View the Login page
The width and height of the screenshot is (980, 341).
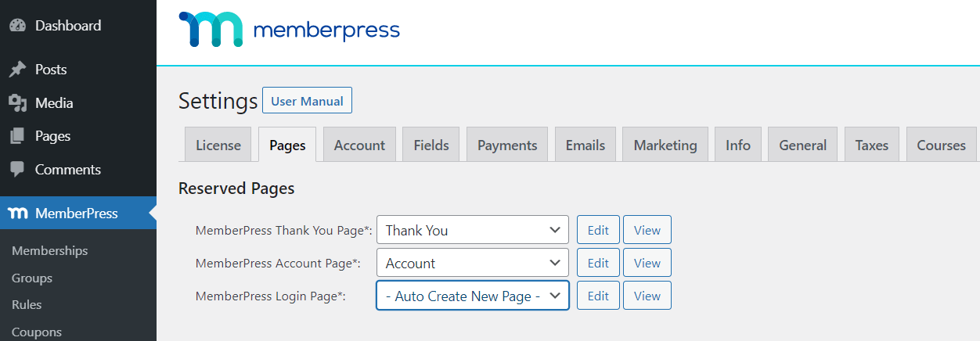click(x=647, y=296)
